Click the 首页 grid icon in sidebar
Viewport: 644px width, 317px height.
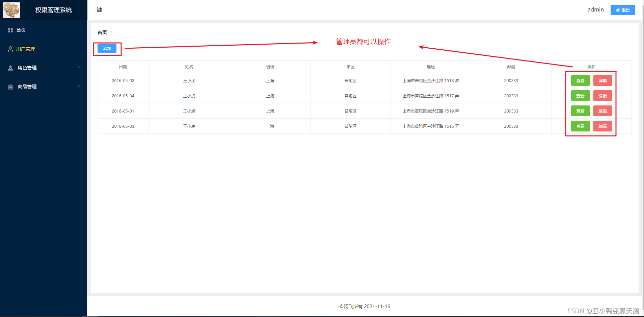coord(10,30)
